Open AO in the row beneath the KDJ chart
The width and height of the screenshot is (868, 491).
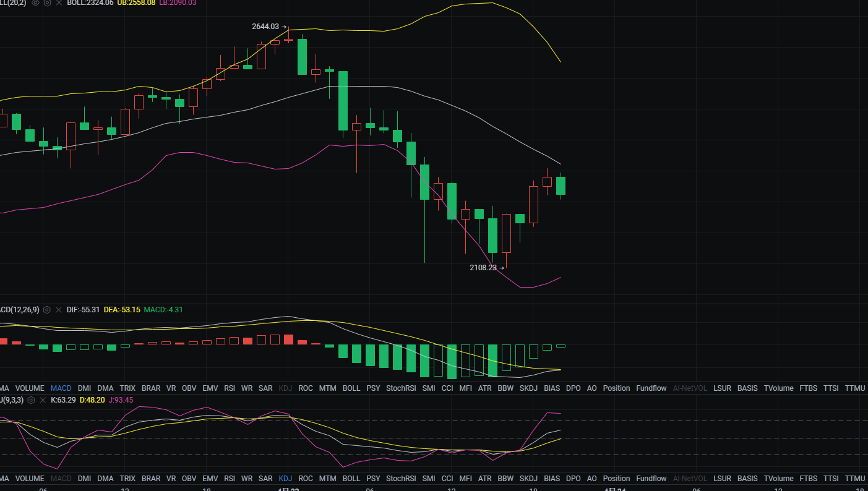(592, 479)
